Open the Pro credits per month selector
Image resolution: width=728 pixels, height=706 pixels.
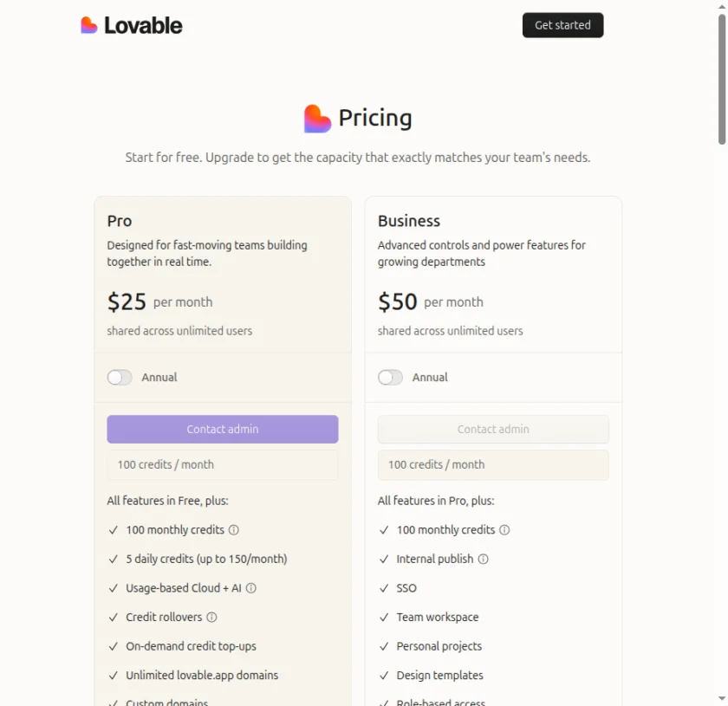222,464
